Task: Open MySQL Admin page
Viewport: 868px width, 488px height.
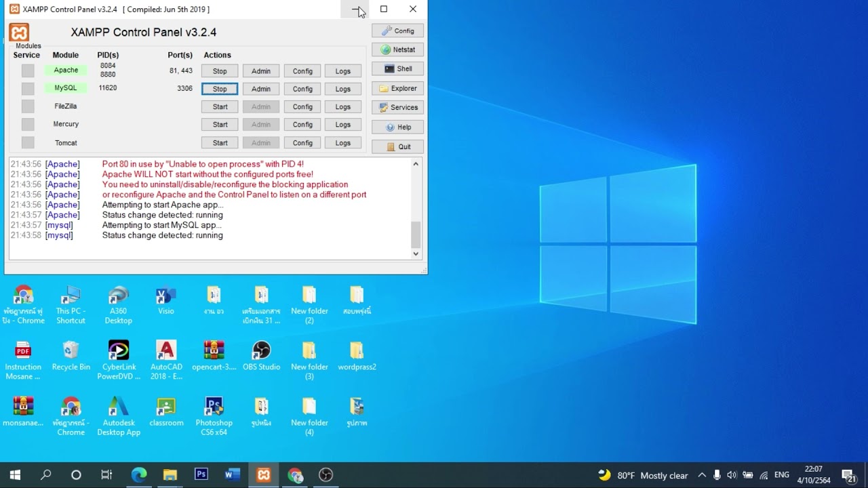Action: tap(261, 89)
